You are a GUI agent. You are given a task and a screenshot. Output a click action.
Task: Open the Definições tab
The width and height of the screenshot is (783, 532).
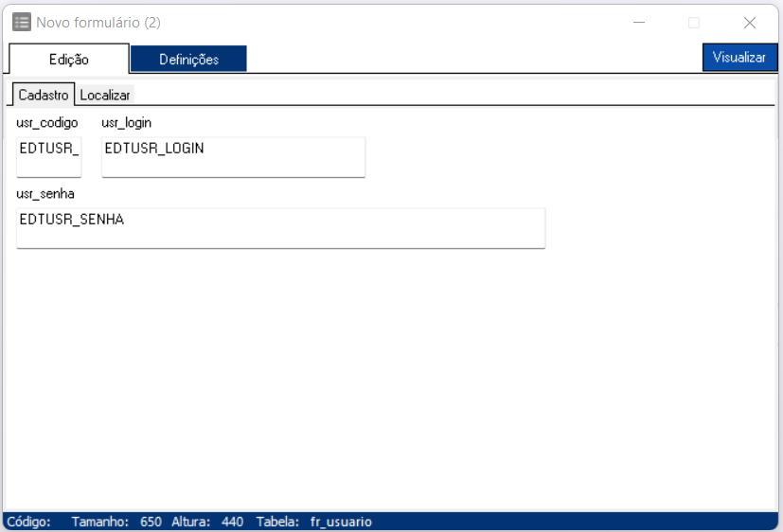click(188, 59)
